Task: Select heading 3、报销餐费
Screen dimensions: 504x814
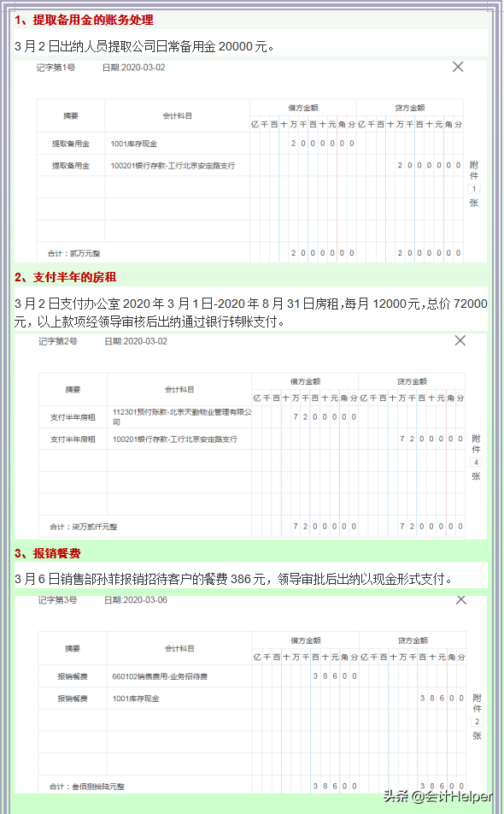Action: point(48,553)
